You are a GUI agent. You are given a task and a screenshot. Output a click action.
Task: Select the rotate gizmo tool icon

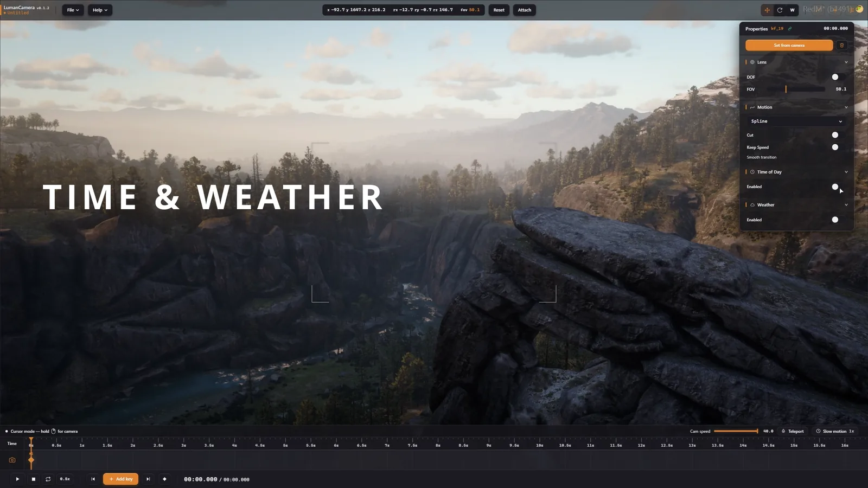click(x=780, y=10)
